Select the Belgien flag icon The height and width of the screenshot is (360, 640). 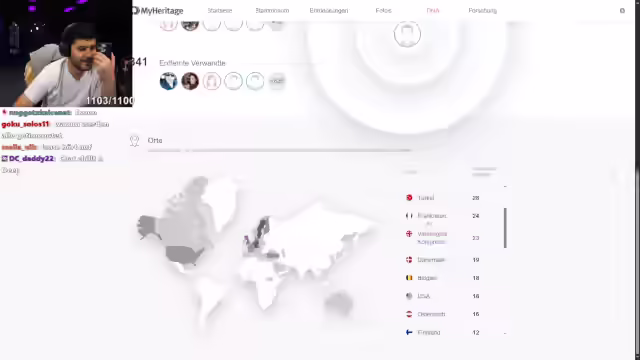pos(409,278)
